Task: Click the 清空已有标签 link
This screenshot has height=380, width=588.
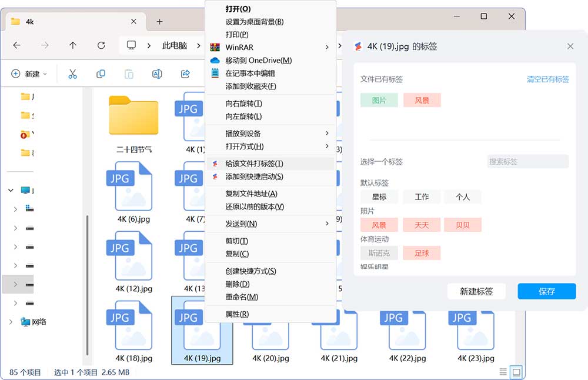Action: pos(547,79)
